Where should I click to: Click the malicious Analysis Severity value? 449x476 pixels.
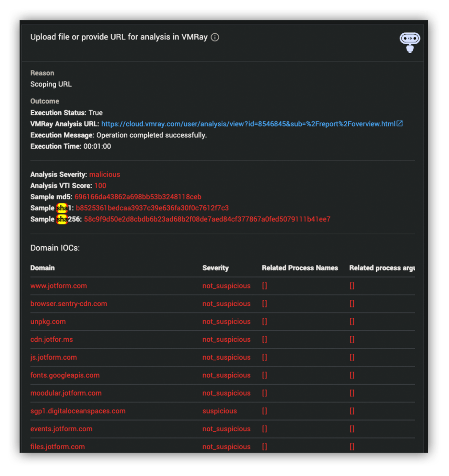click(105, 174)
